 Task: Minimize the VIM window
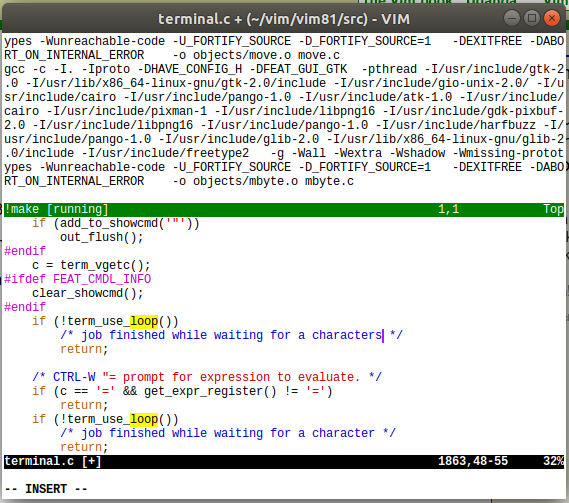[x=512, y=18]
